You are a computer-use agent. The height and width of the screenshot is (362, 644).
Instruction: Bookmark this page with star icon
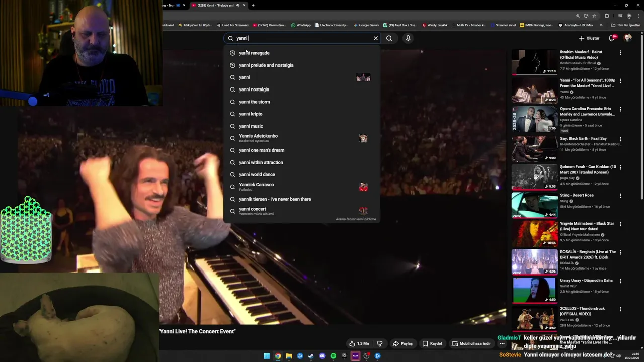coord(594,16)
